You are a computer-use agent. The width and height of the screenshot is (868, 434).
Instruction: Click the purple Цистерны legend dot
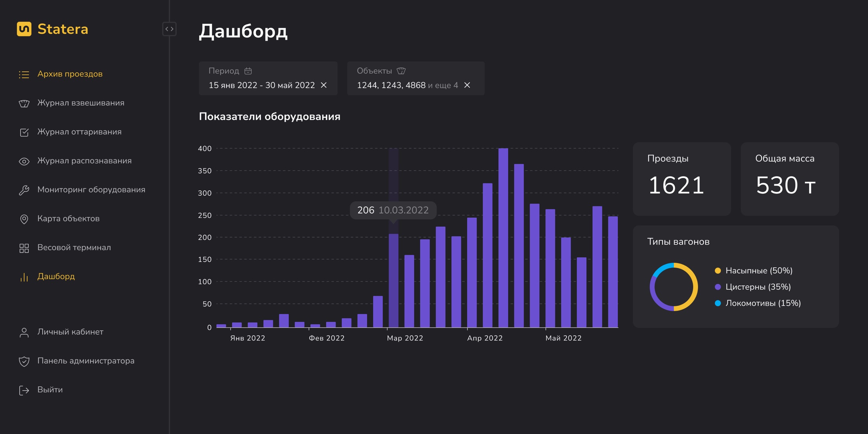click(x=718, y=287)
